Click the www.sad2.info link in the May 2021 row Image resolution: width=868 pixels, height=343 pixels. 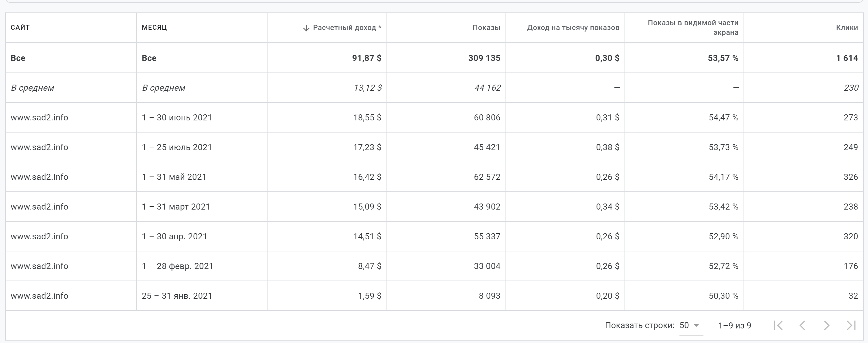tap(39, 177)
